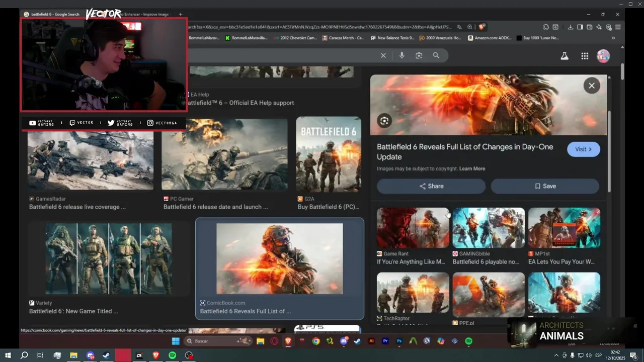Show hidden system tray icons

click(556, 355)
